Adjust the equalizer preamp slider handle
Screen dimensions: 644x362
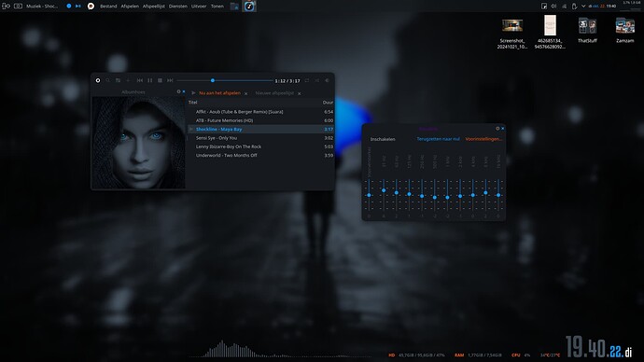tap(369, 195)
